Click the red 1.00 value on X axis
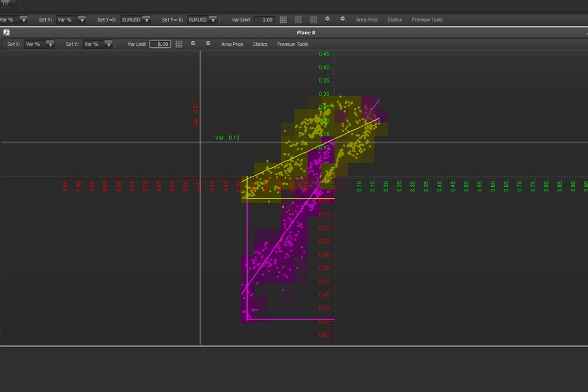 click(x=65, y=186)
